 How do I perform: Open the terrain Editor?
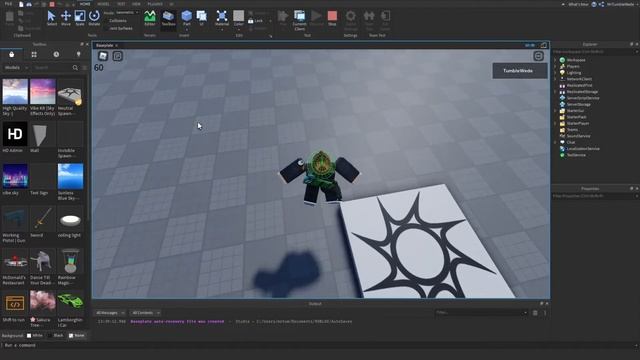pyautogui.click(x=150, y=18)
